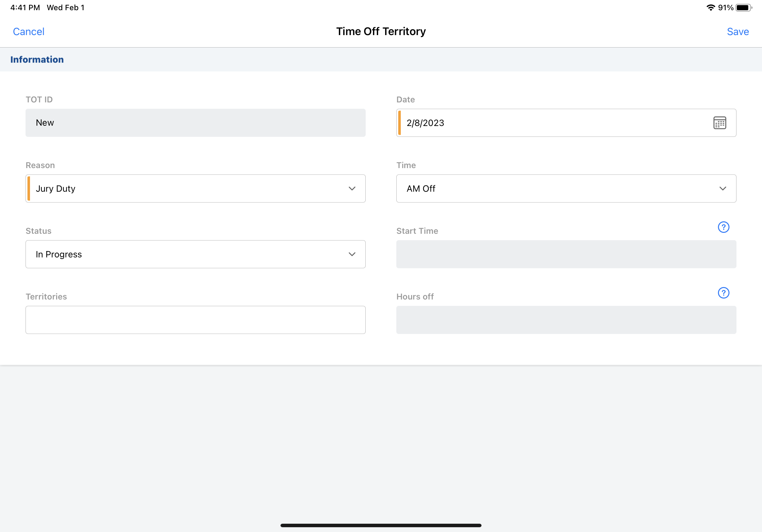Tap the clock in the status bar
The height and width of the screenshot is (532, 762).
25,8
